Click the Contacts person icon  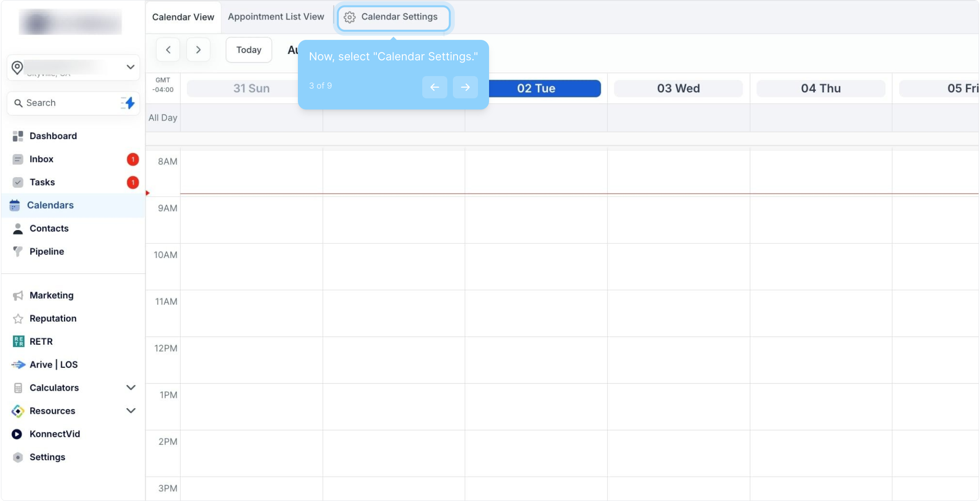click(18, 228)
